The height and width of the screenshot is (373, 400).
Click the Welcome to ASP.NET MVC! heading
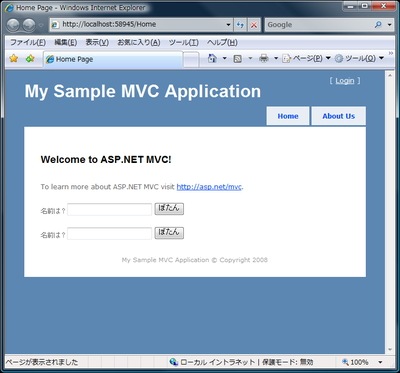coord(106,160)
